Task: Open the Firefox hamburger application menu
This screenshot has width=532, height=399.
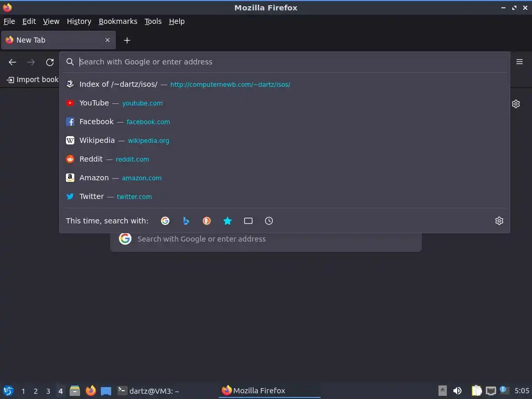Action: (520, 62)
